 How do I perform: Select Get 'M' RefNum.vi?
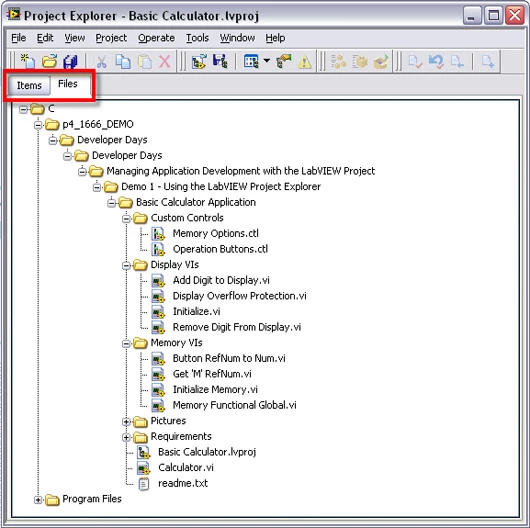(212, 374)
